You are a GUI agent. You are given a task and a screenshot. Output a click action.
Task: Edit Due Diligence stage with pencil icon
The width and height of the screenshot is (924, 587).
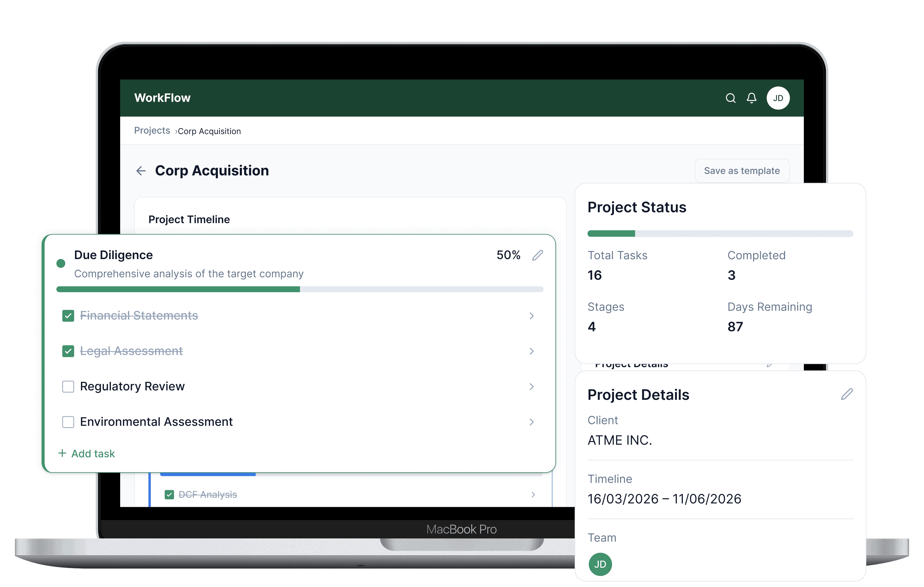pos(537,255)
